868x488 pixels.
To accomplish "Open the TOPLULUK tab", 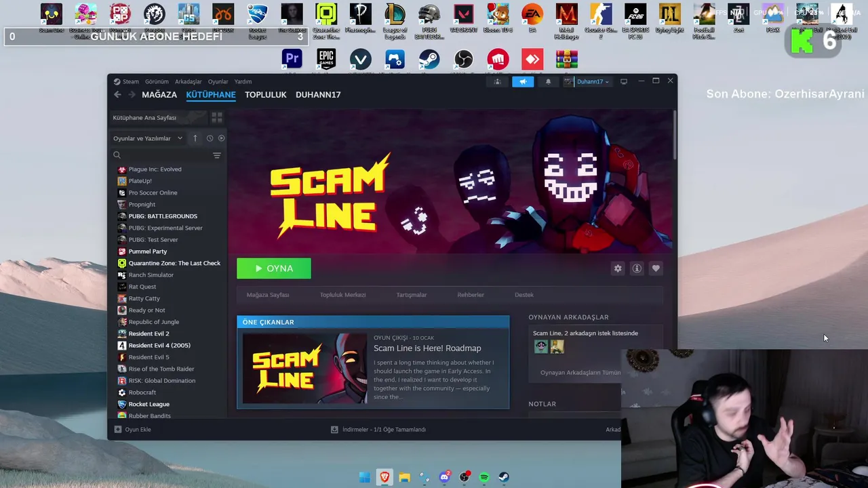I will coord(266,95).
